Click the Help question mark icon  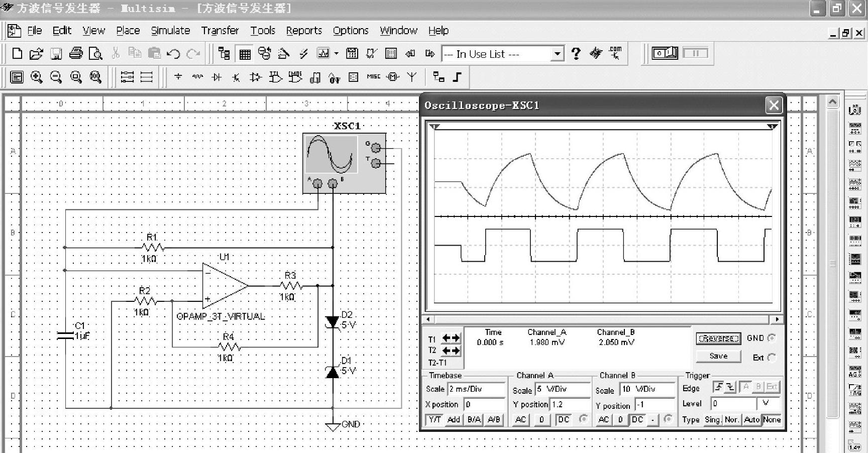(x=576, y=54)
